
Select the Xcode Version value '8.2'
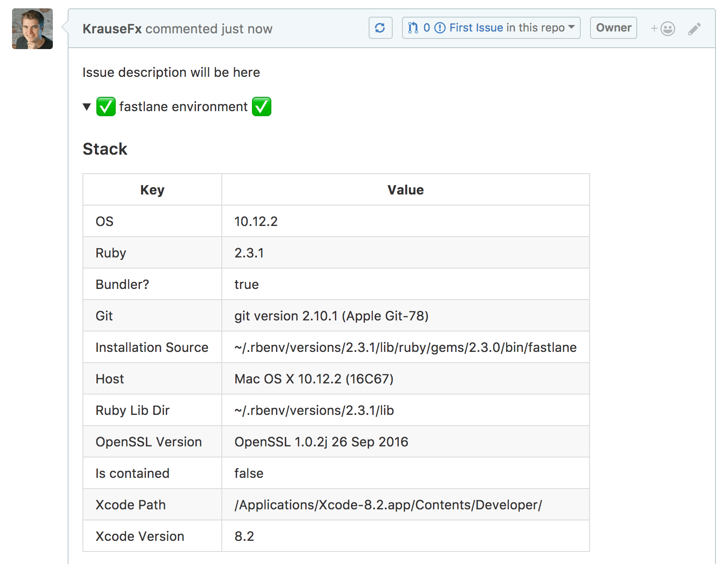(x=406, y=536)
